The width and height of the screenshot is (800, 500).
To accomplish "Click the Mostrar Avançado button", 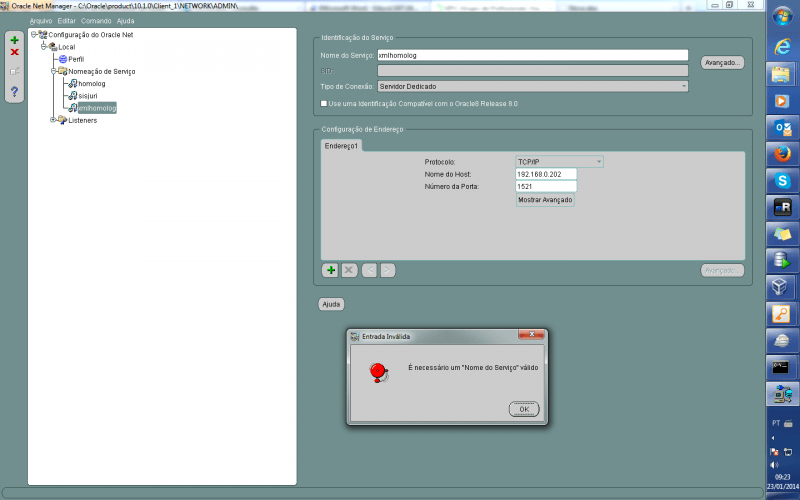I will point(544,200).
